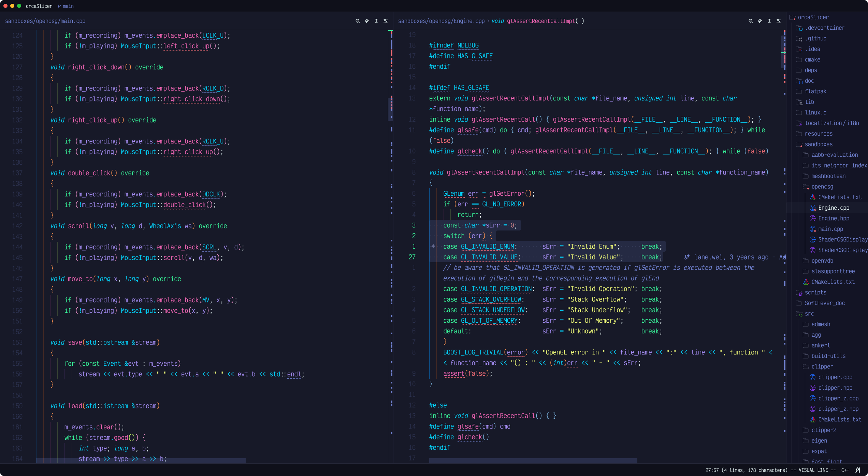Select C++ language in status bar
Viewport: 868px width, 476px height.
coord(845,470)
